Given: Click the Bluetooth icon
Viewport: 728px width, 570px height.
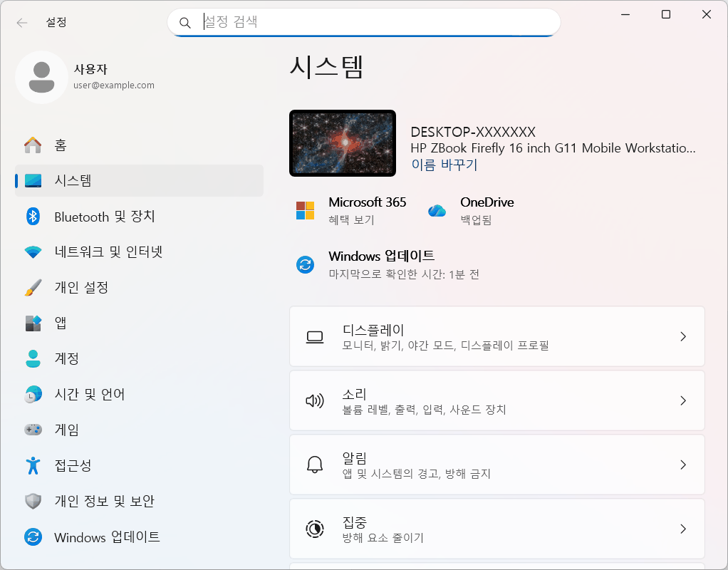Looking at the screenshot, I should point(33,217).
